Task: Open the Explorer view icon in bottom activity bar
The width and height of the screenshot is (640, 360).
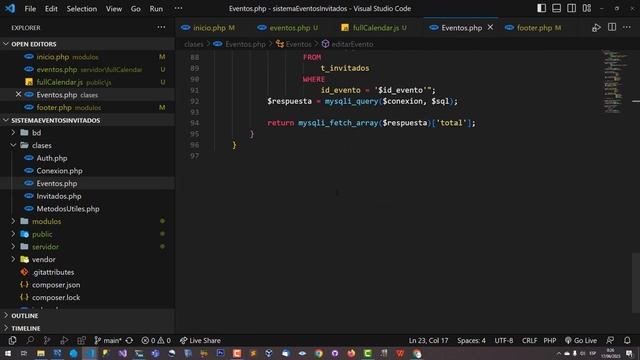Action: coord(12,340)
